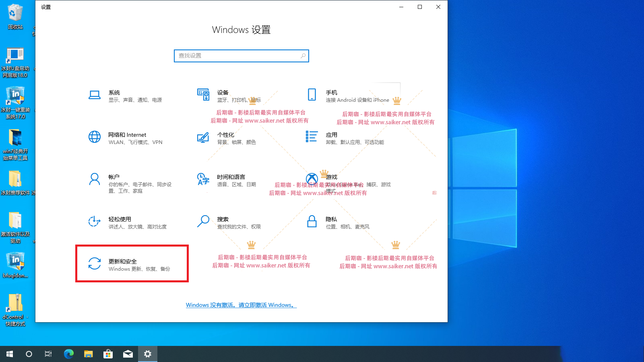The width and height of the screenshot is (644, 362).
Task: Click the 卸载、默认应用、可选功能 description
Action: (x=355, y=142)
